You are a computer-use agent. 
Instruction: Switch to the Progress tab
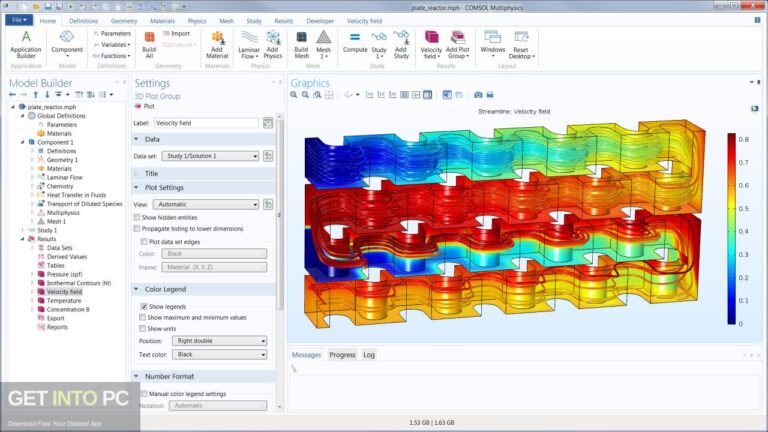point(342,355)
